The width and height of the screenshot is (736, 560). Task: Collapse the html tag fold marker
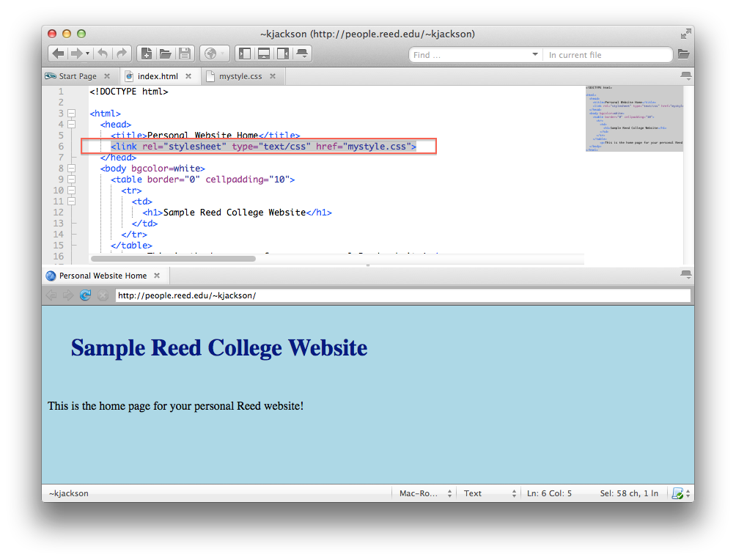point(71,114)
